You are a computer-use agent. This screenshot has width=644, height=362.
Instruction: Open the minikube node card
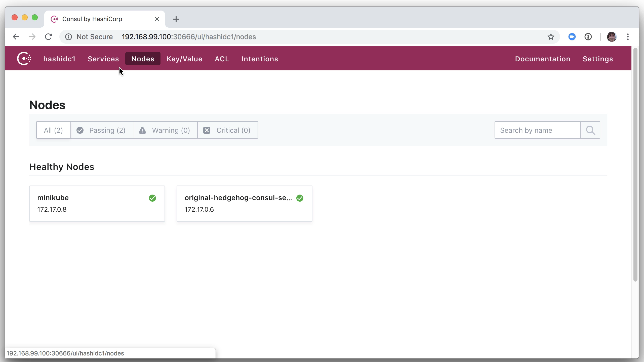[x=97, y=203]
